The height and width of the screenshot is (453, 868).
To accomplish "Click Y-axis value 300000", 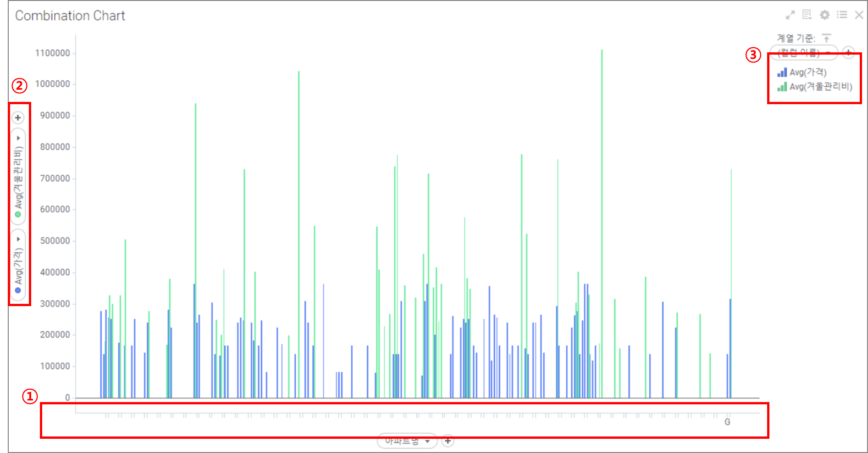I will (x=55, y=304).
